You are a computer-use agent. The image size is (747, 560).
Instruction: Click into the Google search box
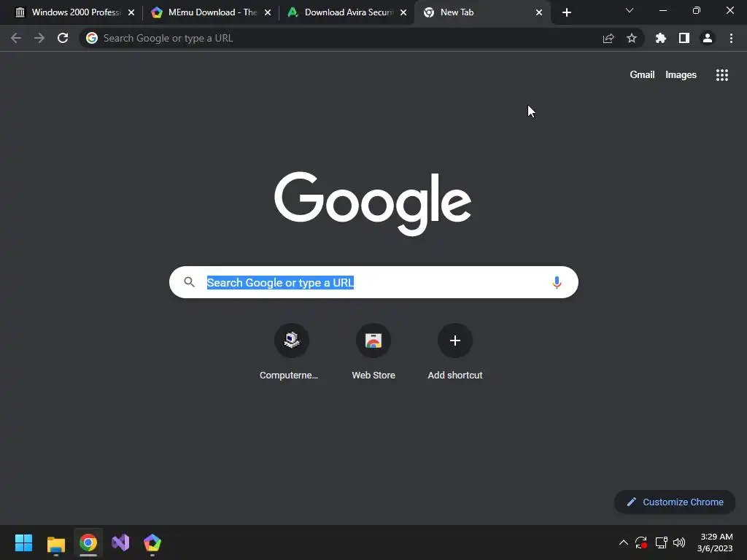(373, 282)
